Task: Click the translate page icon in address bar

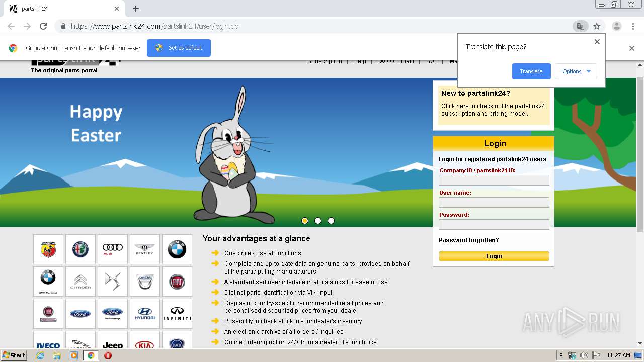Action: [580, 26]
